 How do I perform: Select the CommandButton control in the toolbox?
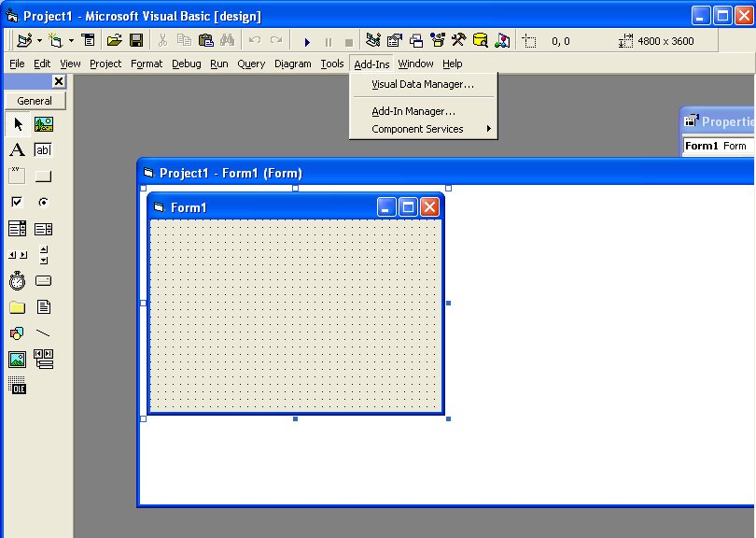tap(43, 177)
